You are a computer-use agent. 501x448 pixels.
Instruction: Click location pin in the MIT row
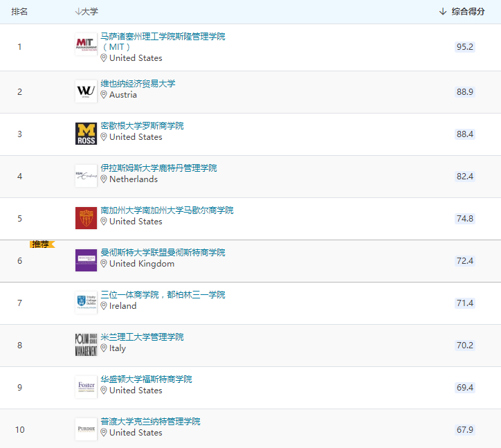(x=104, y=58)
